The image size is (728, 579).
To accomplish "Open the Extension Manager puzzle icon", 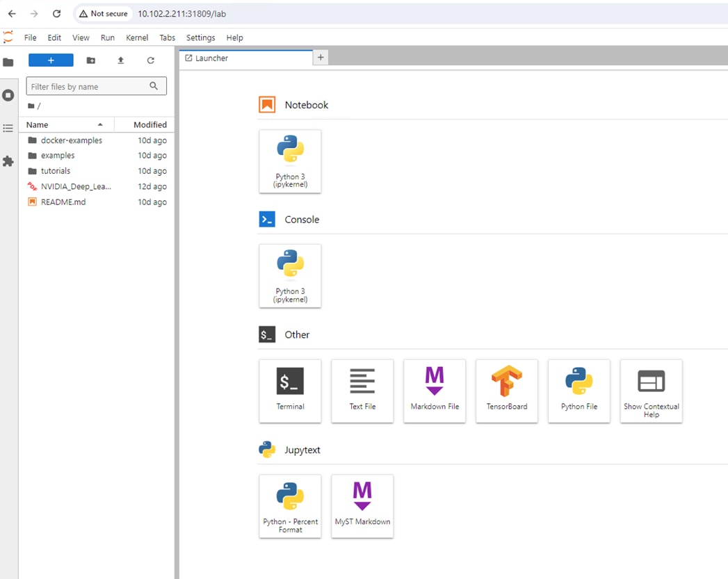I will (8, 161).
